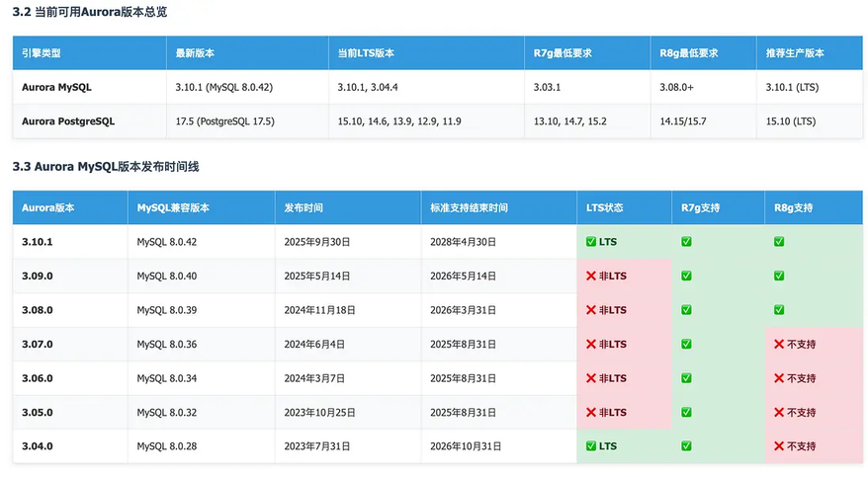Click the release date 2024年11月18日
This screenshot has width=868, height=477.
pos(320,310)
